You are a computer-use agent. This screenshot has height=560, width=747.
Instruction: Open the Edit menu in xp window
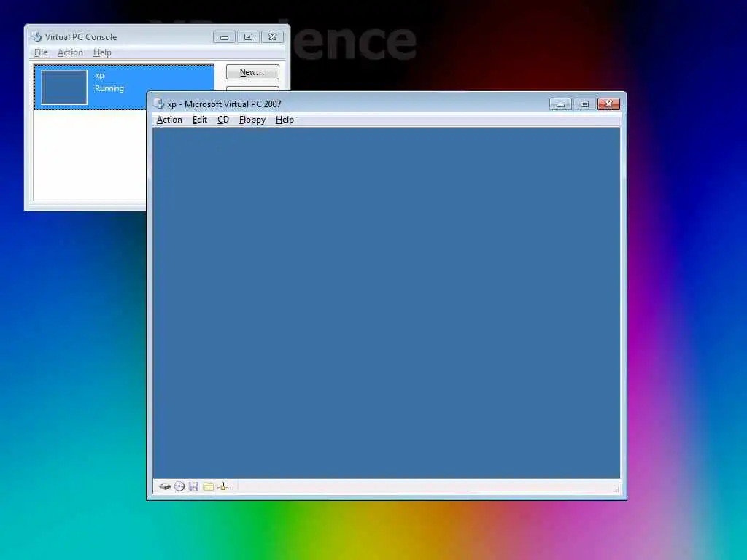(200, 120)
